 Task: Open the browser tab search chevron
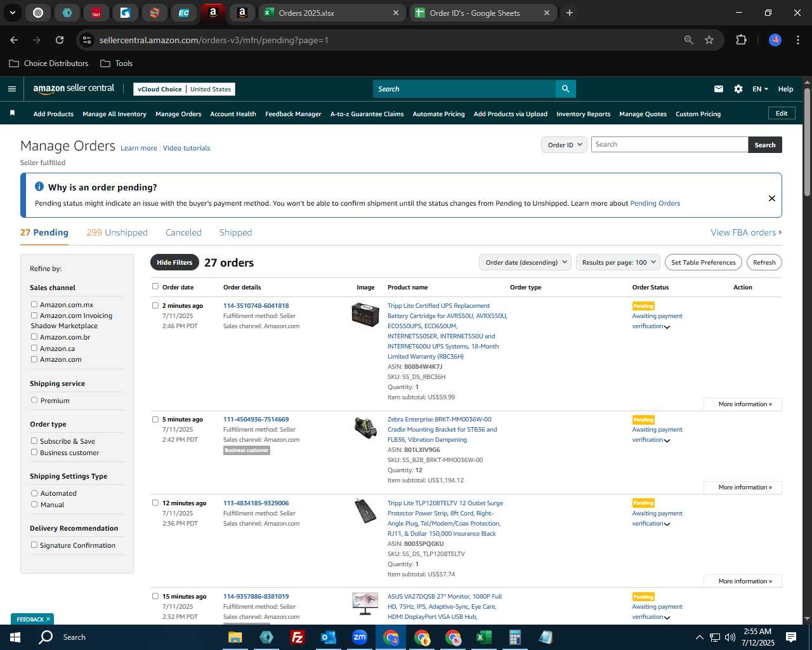(13, 13)
